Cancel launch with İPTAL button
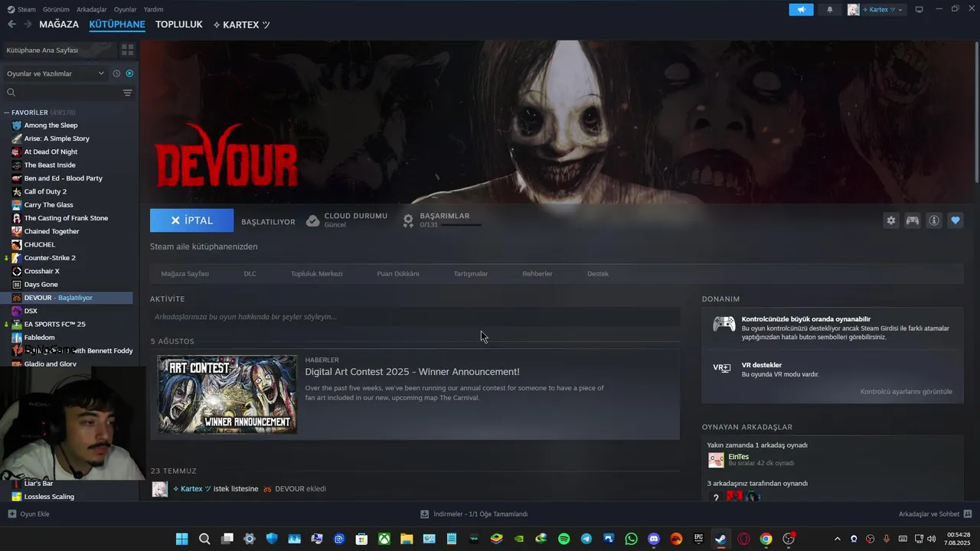980x551 pixels. tap(191, 220)
